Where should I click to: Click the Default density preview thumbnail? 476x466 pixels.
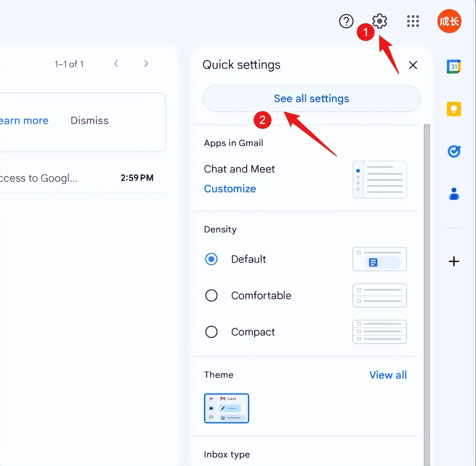(x=379, y=259)
